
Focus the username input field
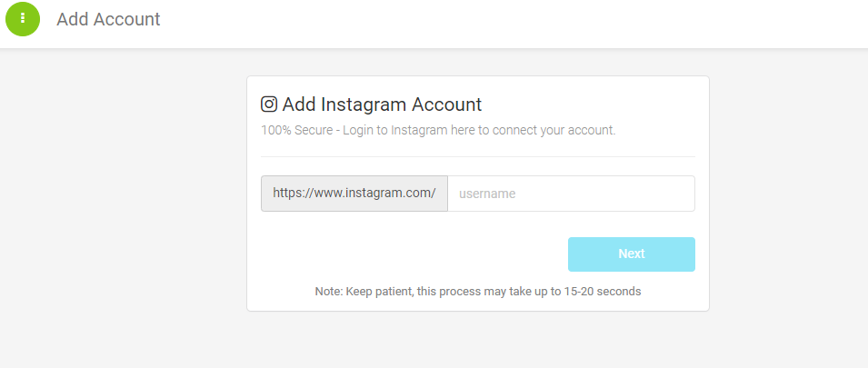[x=571, y=194]
